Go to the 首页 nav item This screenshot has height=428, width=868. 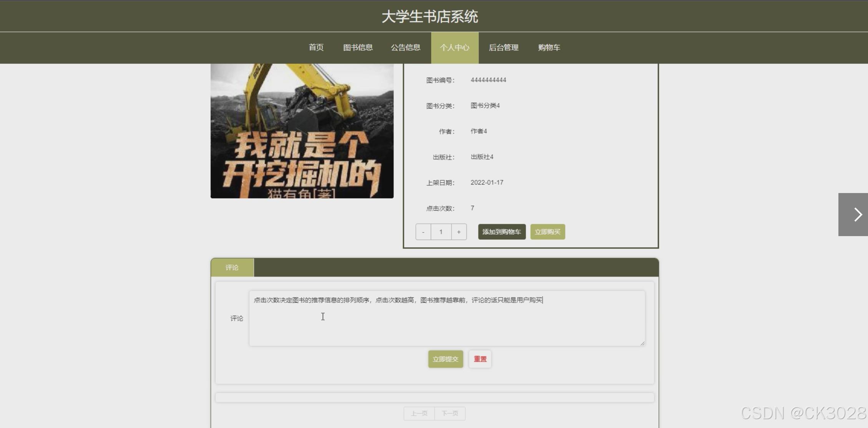tap(316, 48)
